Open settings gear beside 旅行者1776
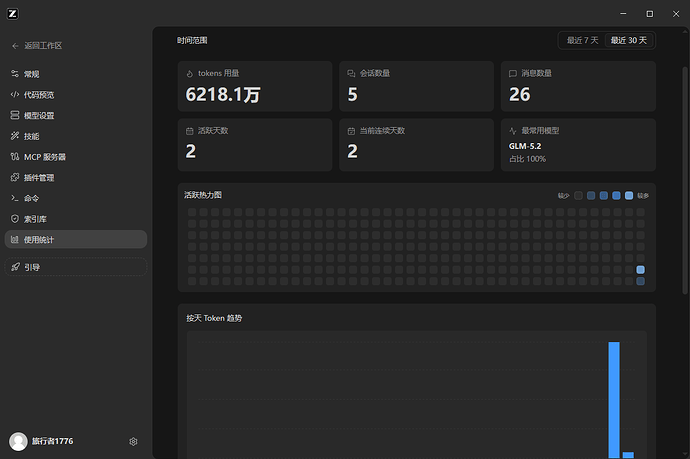 point(133,441)
